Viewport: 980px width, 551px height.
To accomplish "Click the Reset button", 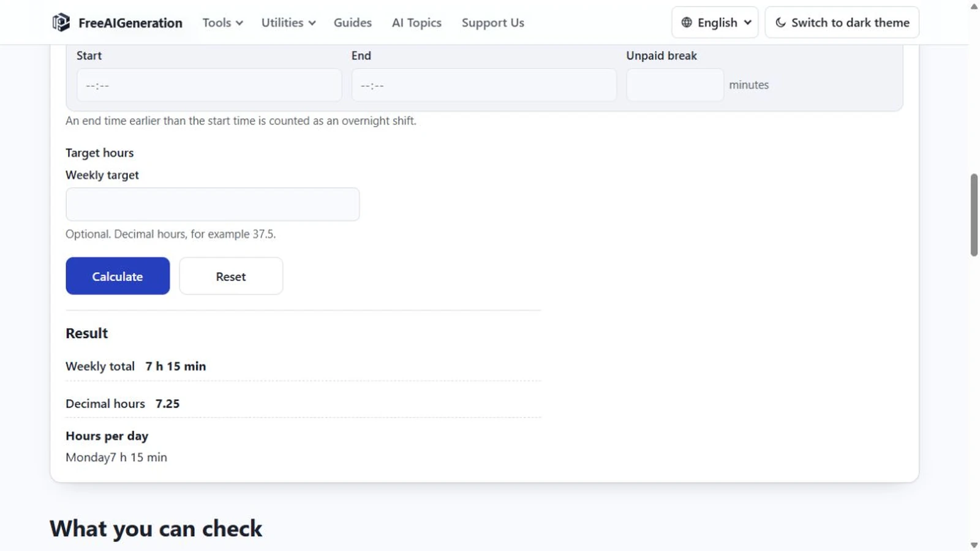I will (231, 276).
